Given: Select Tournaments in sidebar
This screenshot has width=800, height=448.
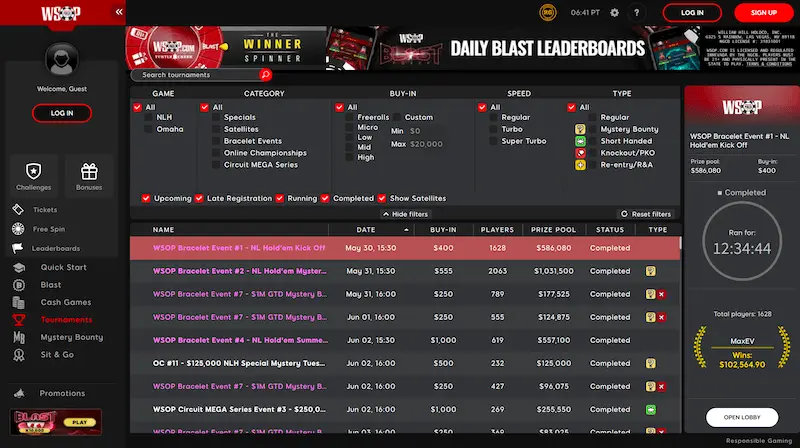Looking at the screenshot, I should pos(53,320).
